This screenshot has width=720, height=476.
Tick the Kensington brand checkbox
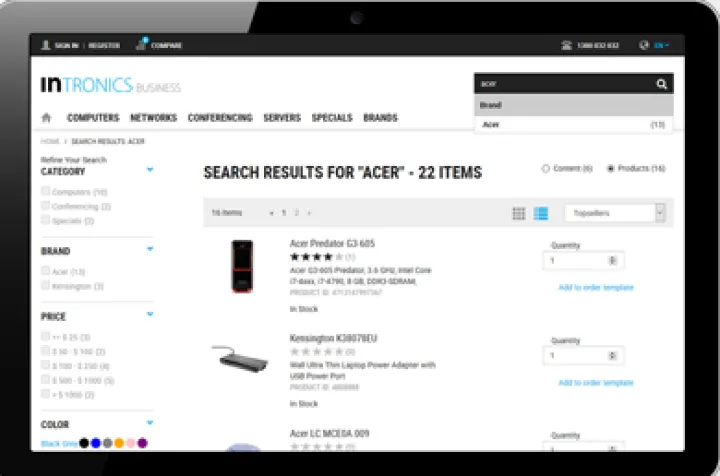45,286
